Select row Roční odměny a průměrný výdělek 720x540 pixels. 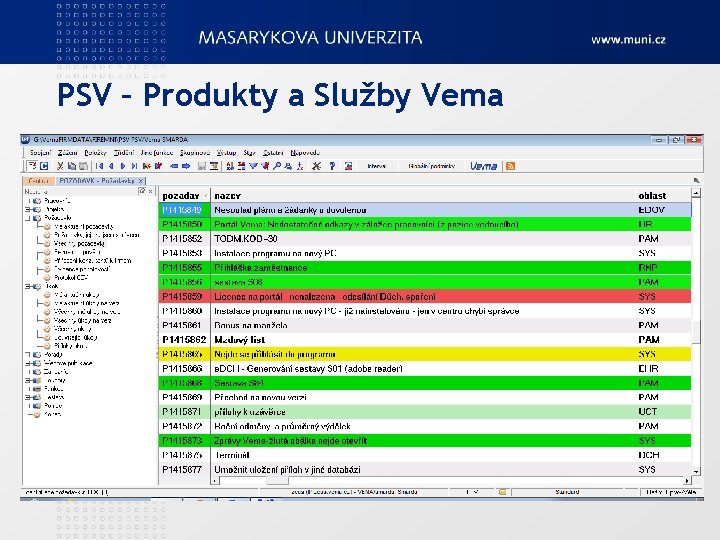click(x=425, y=427)
